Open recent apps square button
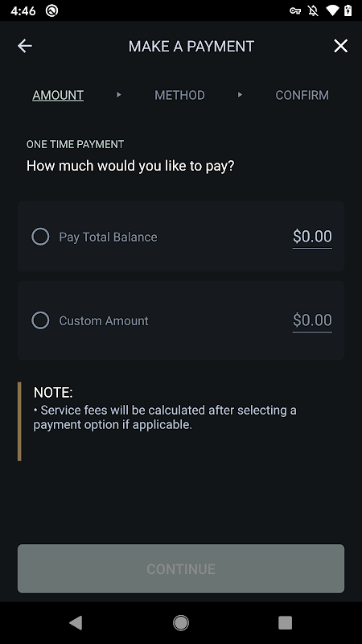 pyautogui.click(x=286, y=622)
